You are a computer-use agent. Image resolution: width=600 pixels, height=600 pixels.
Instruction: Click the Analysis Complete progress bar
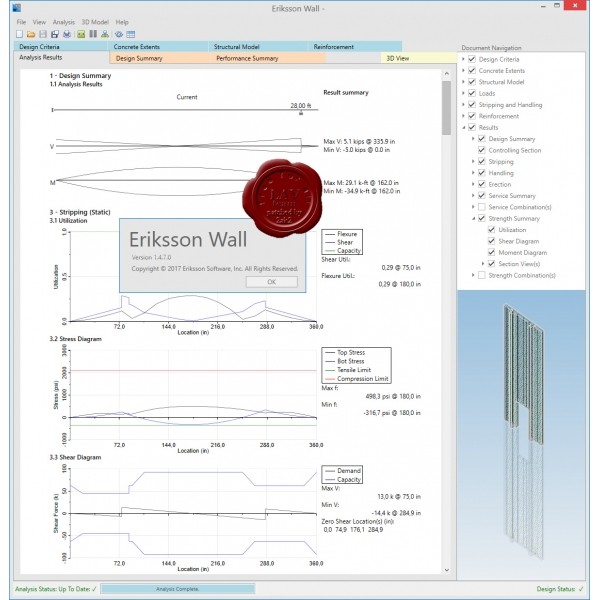(178, 589)
